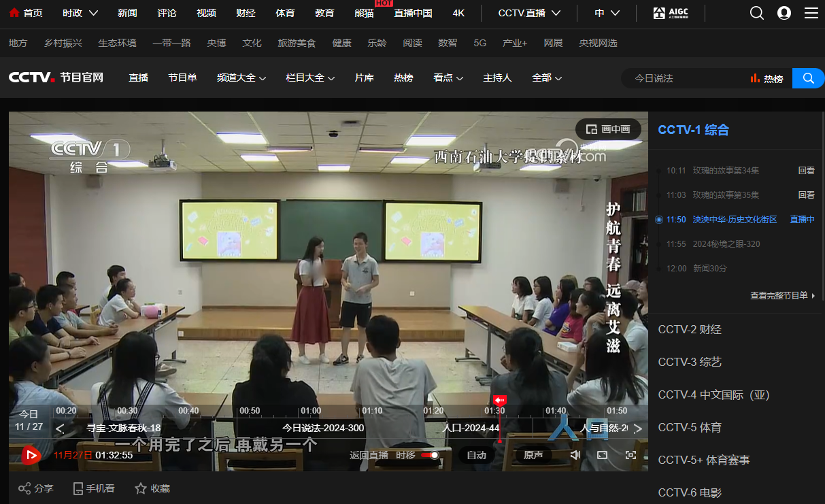The width and height of the screenshot is (825, 504).
Task: Click the 手机看 mobile viewing icon
Action: [x=78, y=488]
